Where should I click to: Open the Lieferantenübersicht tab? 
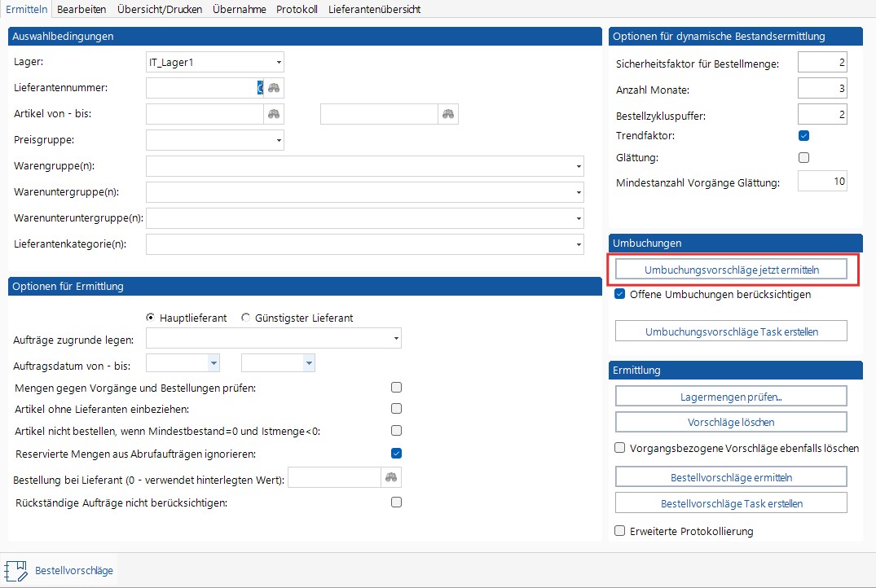click(374, 9)
